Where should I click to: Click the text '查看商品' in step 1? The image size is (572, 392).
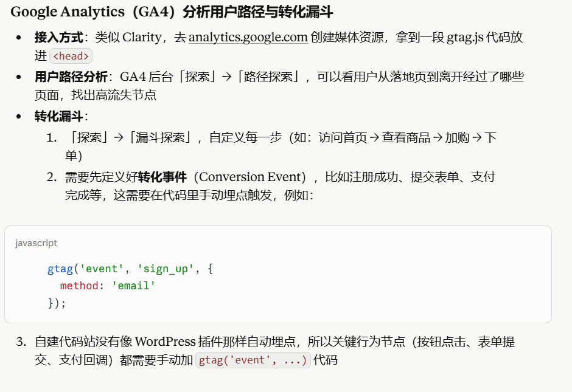(406, 138)
